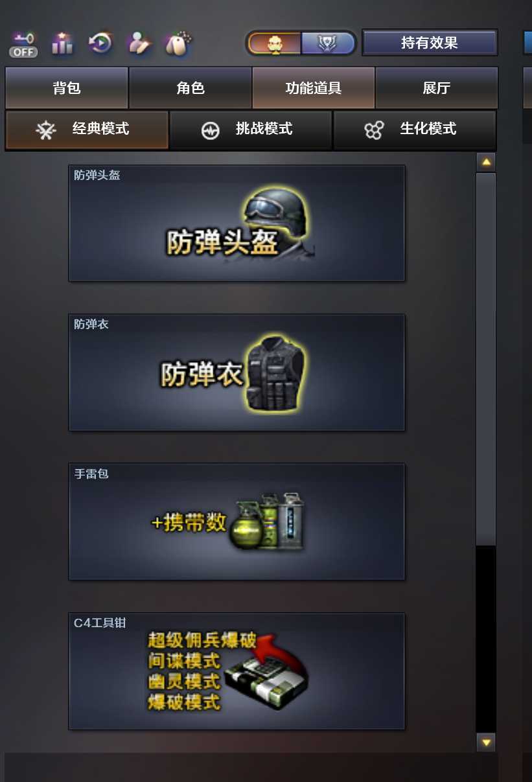
Task: Click the mouse settings icon
Action: tap(177, 43)
